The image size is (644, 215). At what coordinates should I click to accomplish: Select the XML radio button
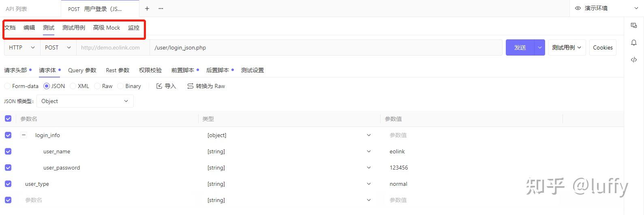coord(73,86)
